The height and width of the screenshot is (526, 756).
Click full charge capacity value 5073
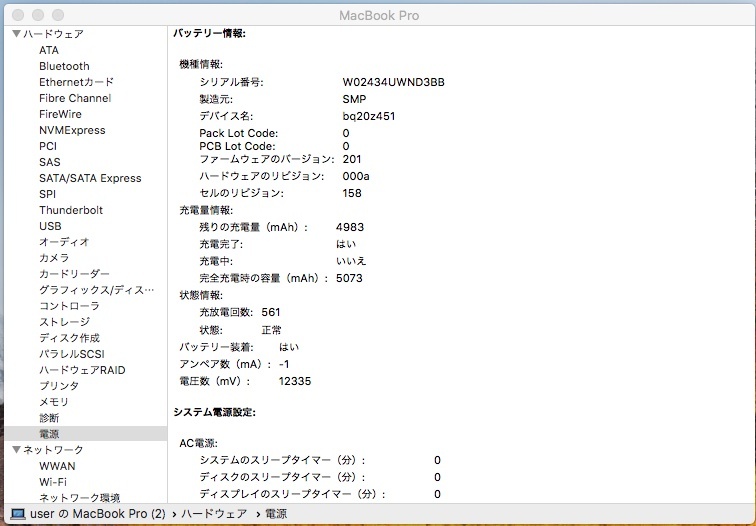coord(349,278)
